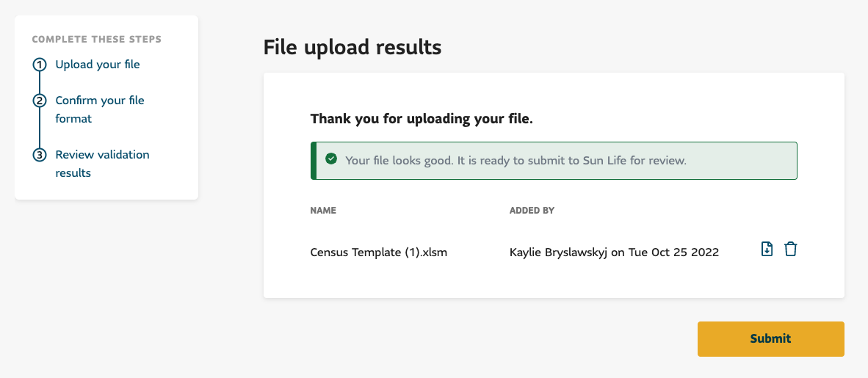Viewport: 868px width, 378px height.
Task: Delete the uploaded file with trash icon
Action: tap(790, 249)
